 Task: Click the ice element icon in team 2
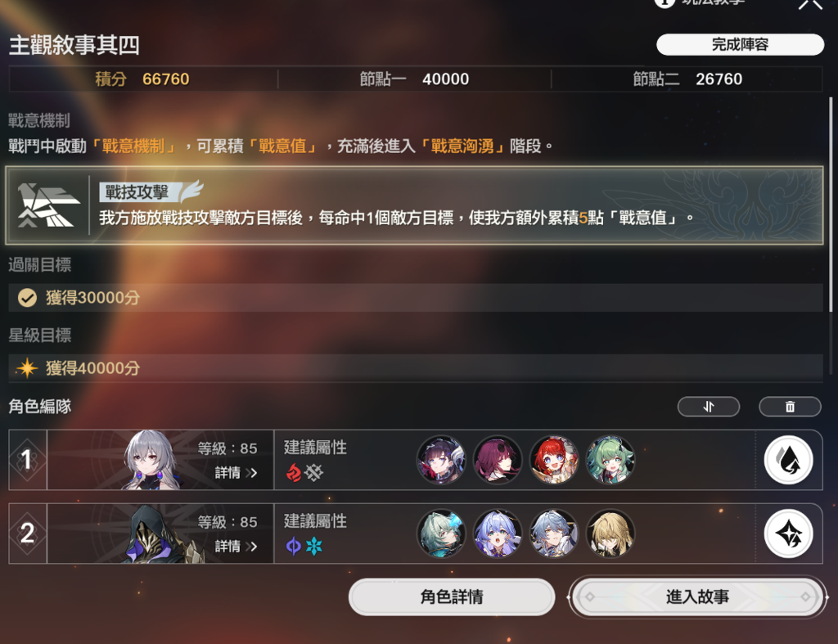pyautogui.click(x=314, y=546)
